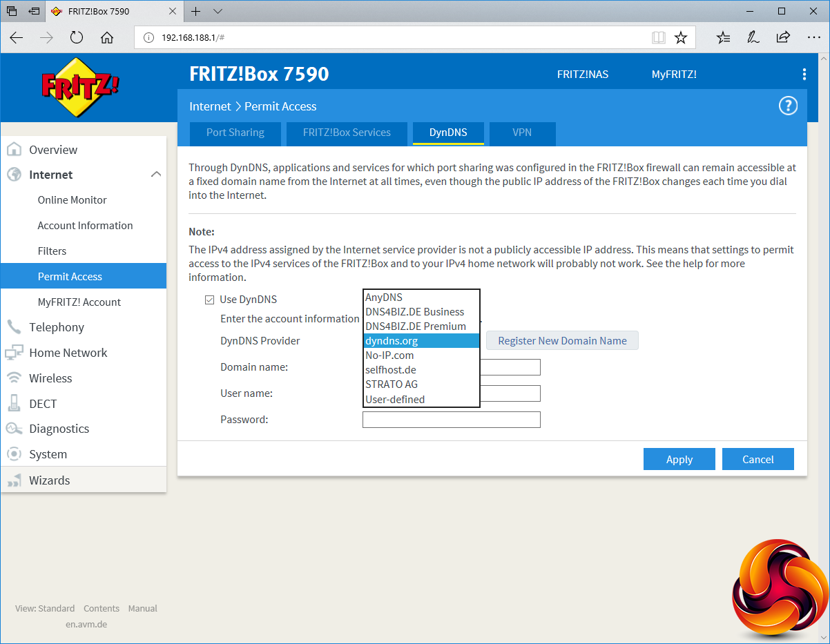Choose DNS4BIZ.DE Business provider
This screenshot has width=830, height=644.
pos(421,312)
